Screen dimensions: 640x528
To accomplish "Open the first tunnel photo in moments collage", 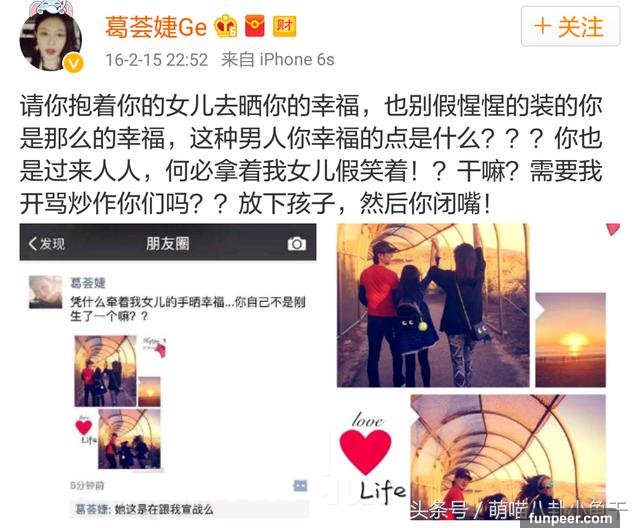I will pos(105,371).
